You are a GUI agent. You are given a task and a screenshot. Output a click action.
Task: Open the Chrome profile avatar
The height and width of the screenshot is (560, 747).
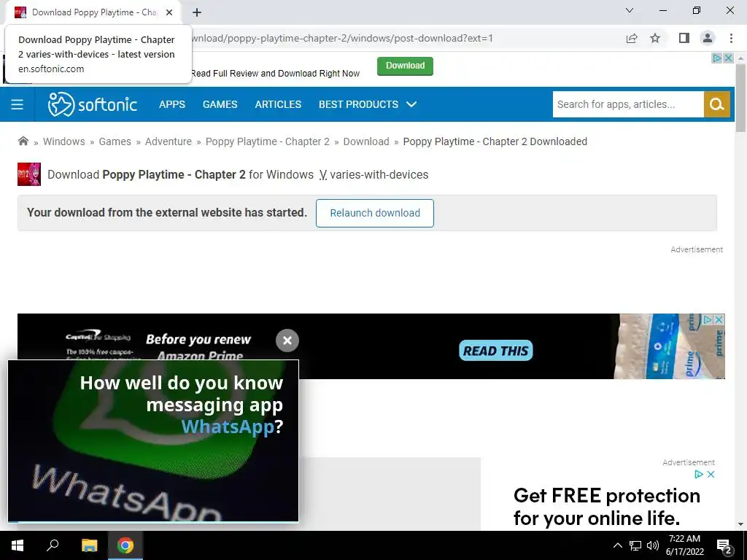(x=708, y=38)
